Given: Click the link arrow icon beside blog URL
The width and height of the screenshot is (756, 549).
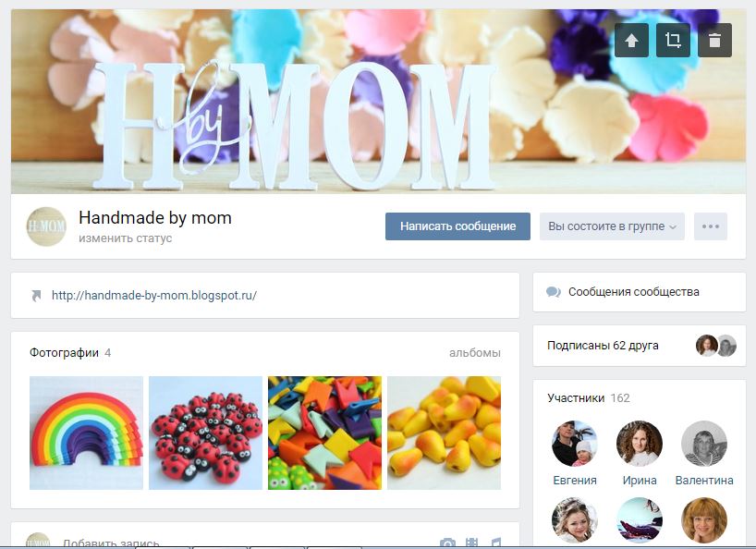Looking at the screenshot, I should (x=36, y=296).
